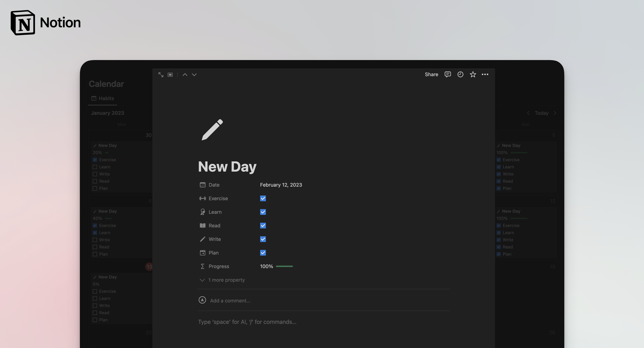Screen dimensions: 644x348
Task: View page history clock icon
Action: 460,74
